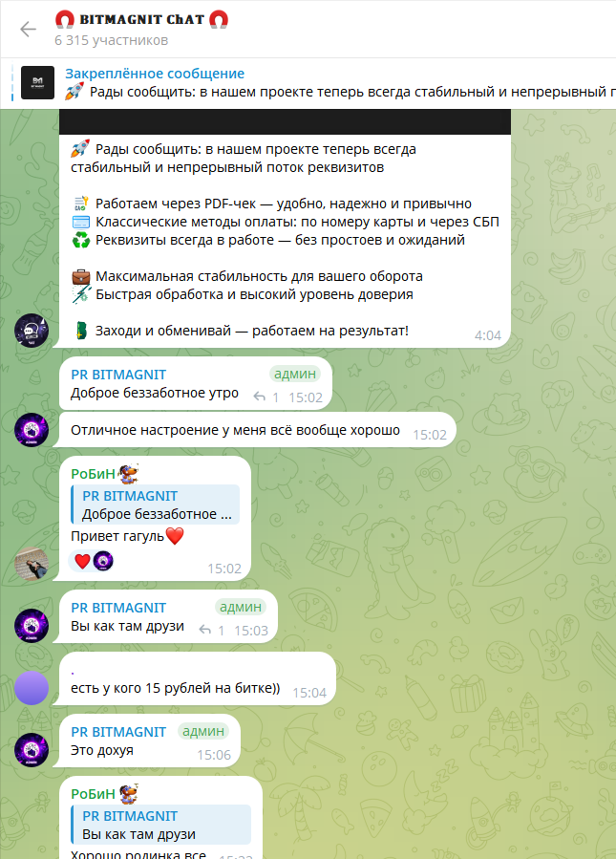This screenshot has height=859, width=616.
Task: Click the '6 315 участников' member count
Action: [x=111, y=40]
